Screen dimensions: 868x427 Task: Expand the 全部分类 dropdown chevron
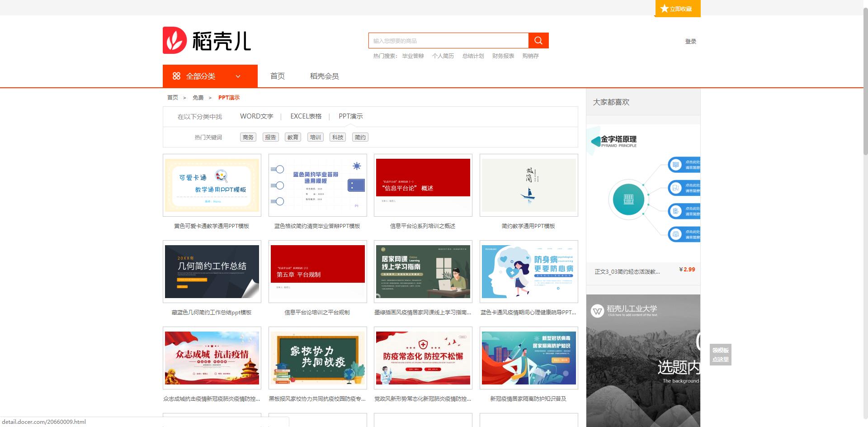(x=238, y=76)
